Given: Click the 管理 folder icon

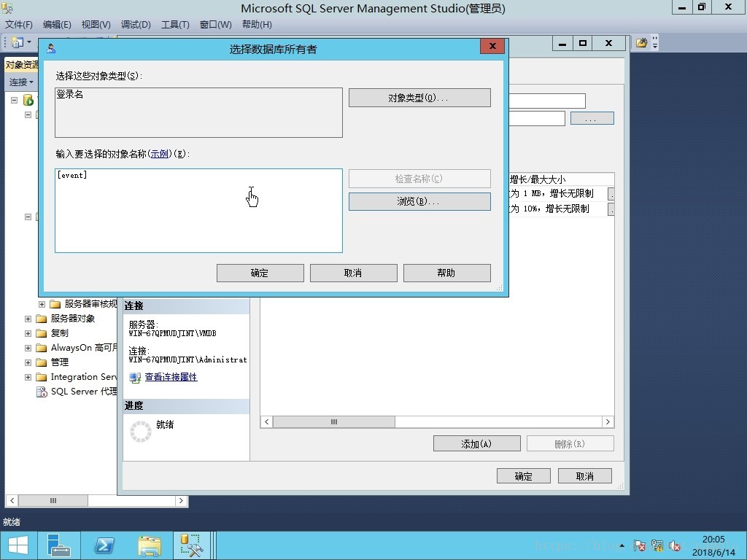Looking at the screenshot, I should point(42,362).
